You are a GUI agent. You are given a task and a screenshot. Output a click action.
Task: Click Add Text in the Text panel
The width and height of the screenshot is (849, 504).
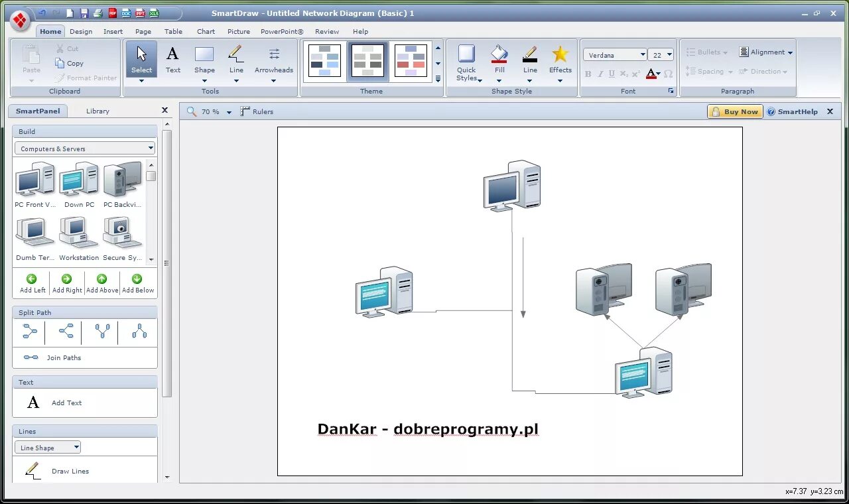54,403
